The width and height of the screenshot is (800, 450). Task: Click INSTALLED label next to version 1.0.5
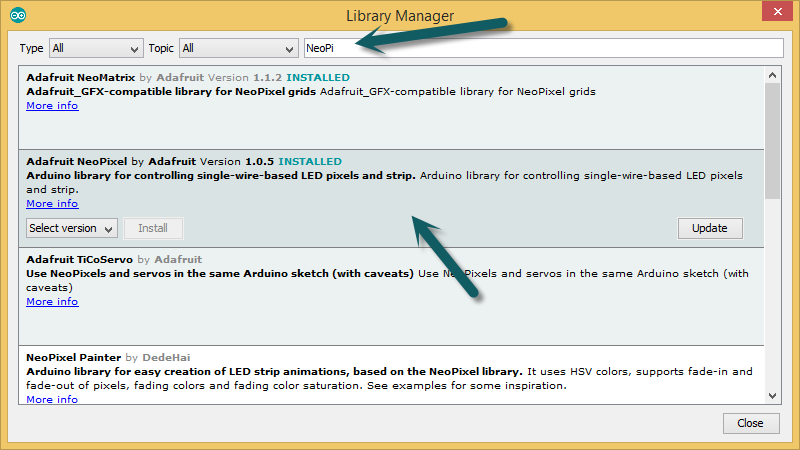[310, 161]
